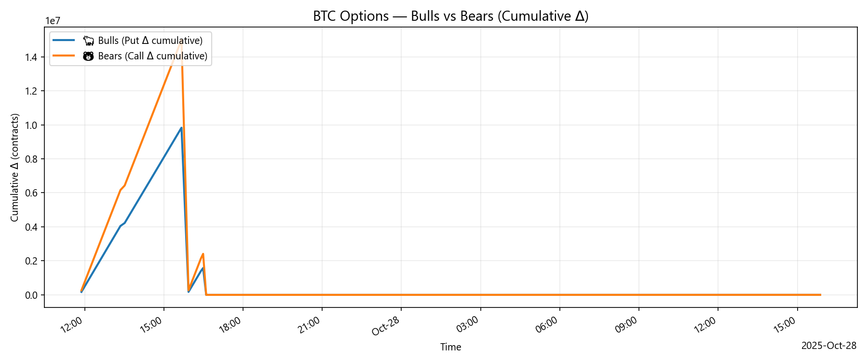868x362 pixels.
Task: Click the bull icon in the legend
Action: tap(88, 41)
